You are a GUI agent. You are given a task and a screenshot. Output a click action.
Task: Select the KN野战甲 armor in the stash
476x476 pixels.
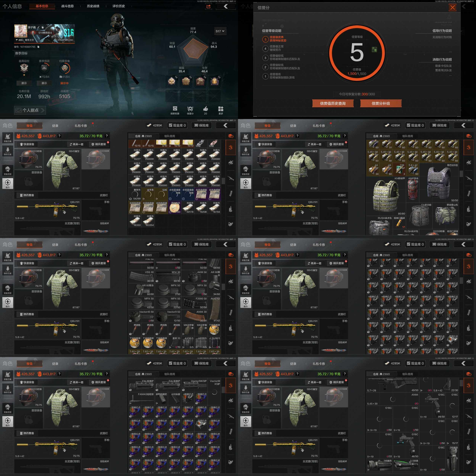point(386,196)
